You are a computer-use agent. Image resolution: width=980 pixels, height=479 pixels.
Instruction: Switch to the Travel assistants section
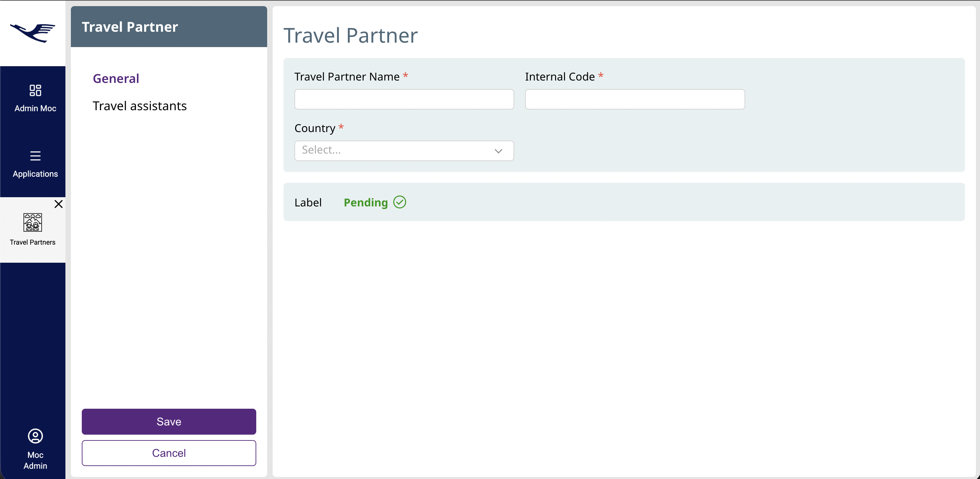(x=140, y=106)
